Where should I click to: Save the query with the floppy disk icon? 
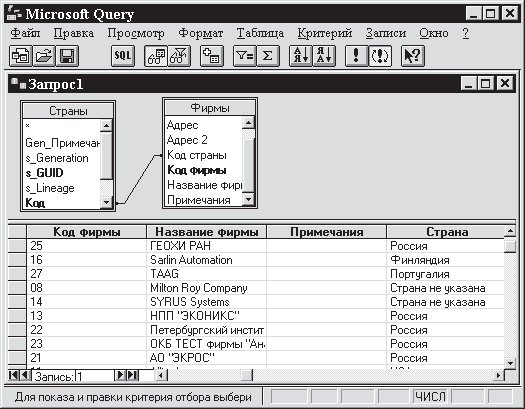tap(67, 56)
